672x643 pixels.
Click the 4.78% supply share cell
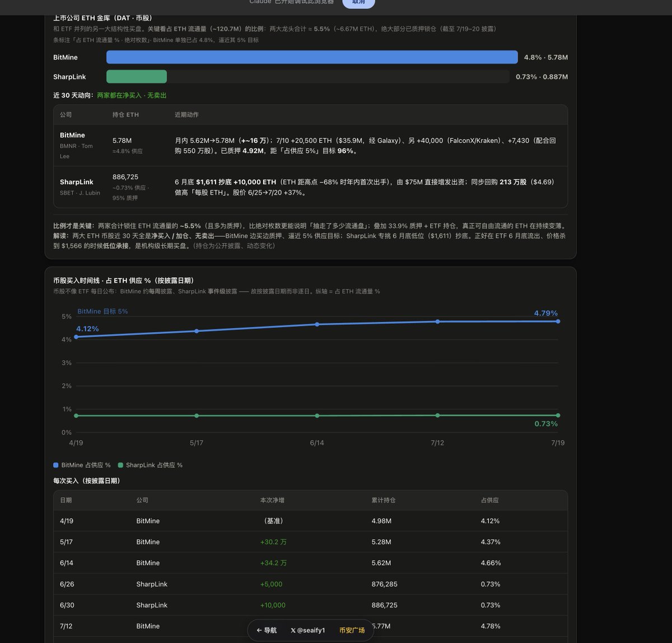(491, 626)
